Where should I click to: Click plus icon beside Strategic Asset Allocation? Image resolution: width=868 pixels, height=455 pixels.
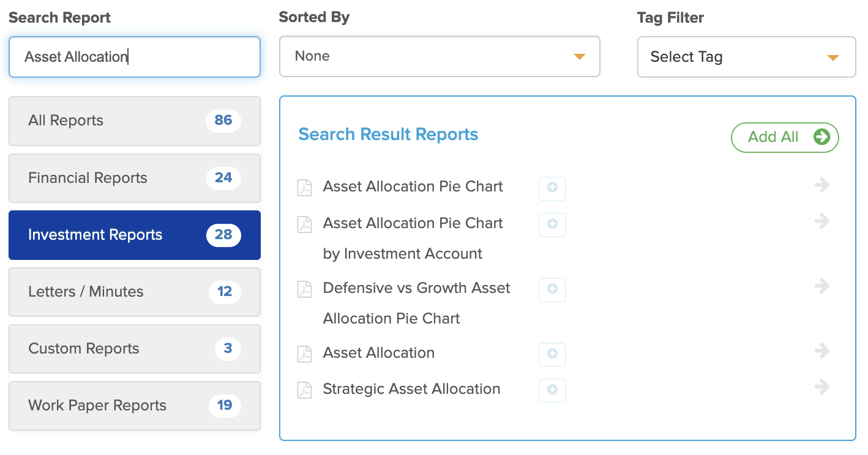click(x=552, y=390)
